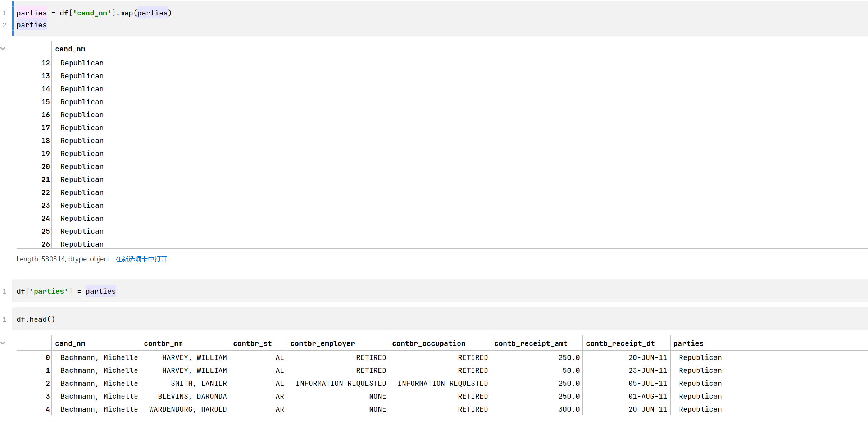This screenshot has width=868, height=421.
Task: Click the parties column header in df.head table
Action: [688, 343]
